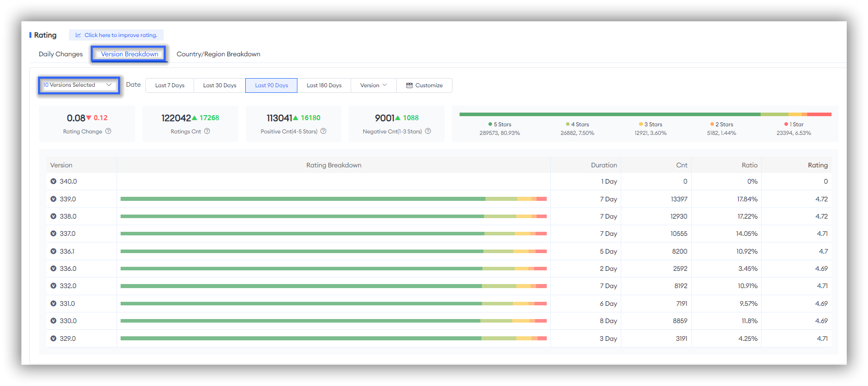
Task: Click count value 13397
Action: [679, 199]
